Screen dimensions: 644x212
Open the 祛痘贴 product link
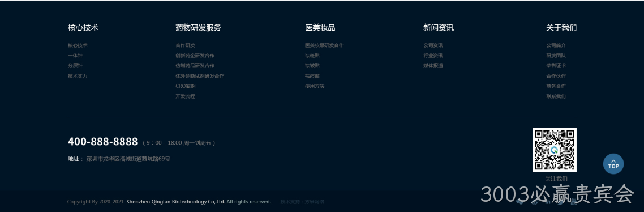click(x=312, y=76)
